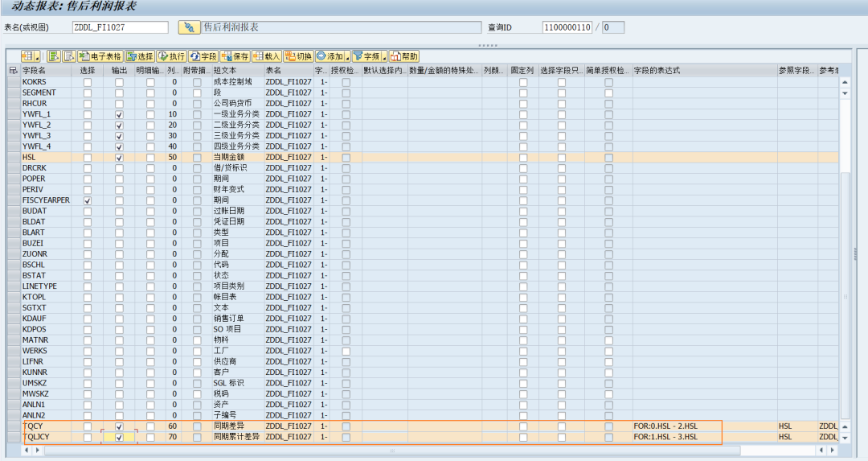Toggle 输出 checkbox for YWFL_2 row
This screenshot has width=868, height=461.
[x=119, y=126]
